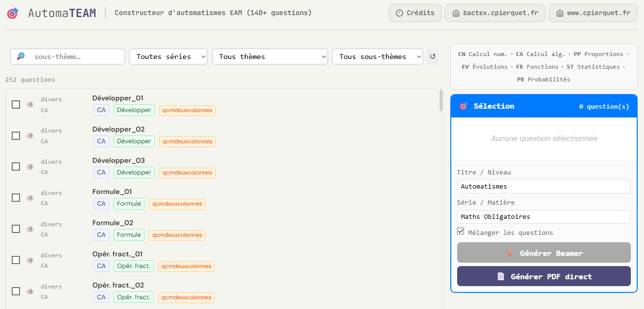Check the Développer_03 question checkbox

(16, 167)
